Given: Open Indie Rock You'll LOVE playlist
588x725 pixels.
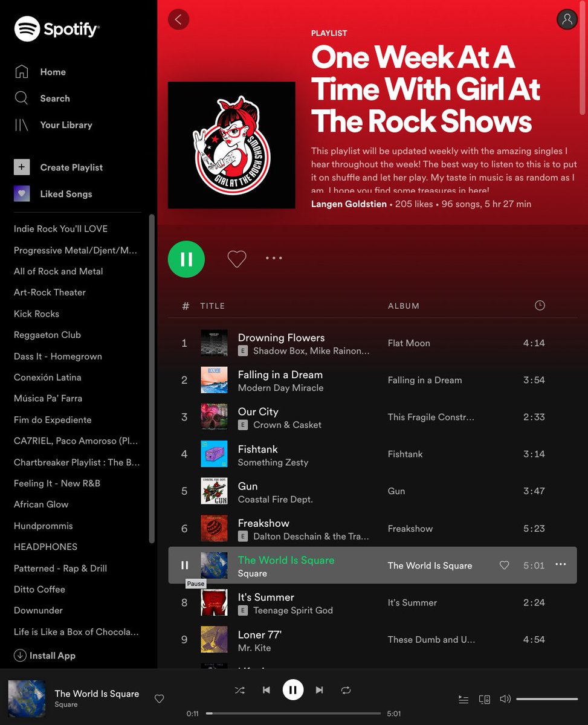Looking at the screenshot, I should pos(60,229).
